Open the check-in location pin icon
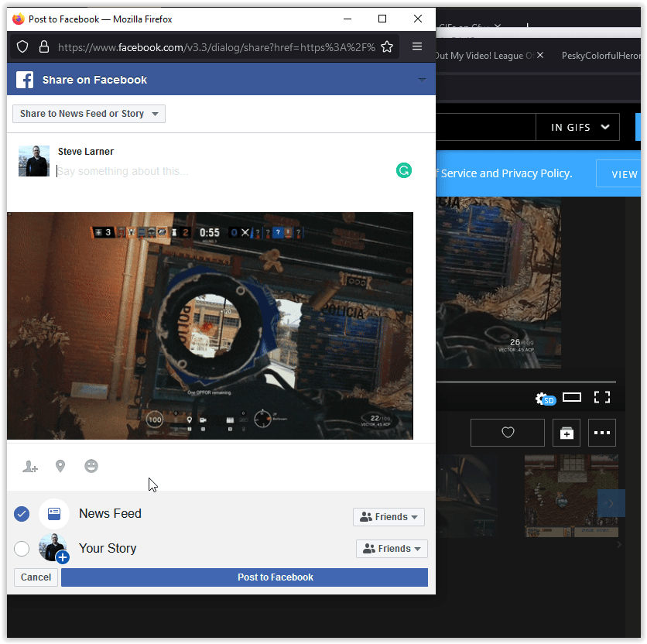Screen dimensions: 647x644 click(x=60, y=466)
